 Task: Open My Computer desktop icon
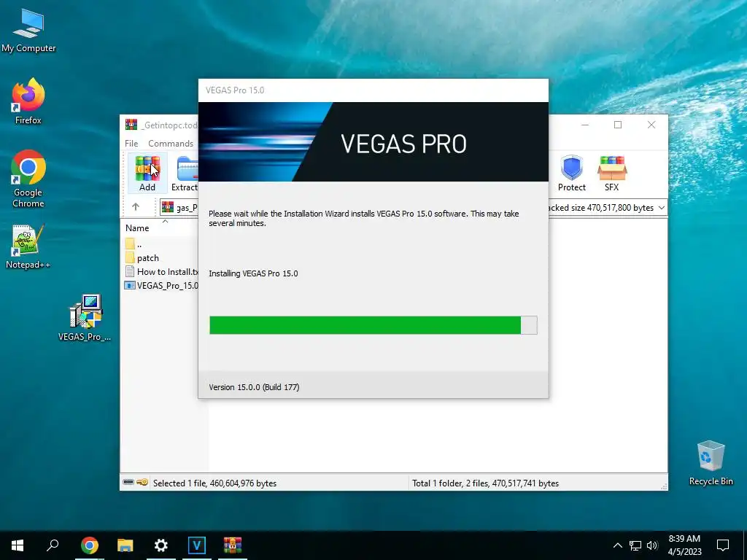(28, 29)
